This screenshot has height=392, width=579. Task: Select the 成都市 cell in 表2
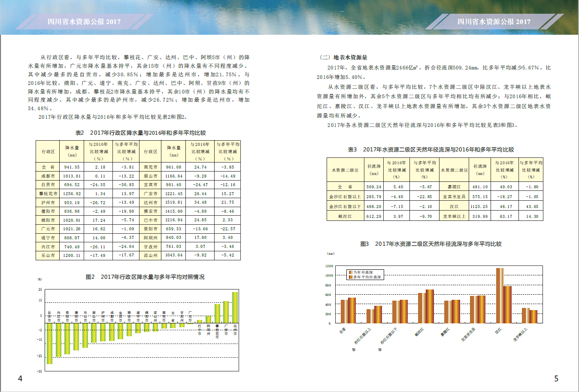coord(48,176)
